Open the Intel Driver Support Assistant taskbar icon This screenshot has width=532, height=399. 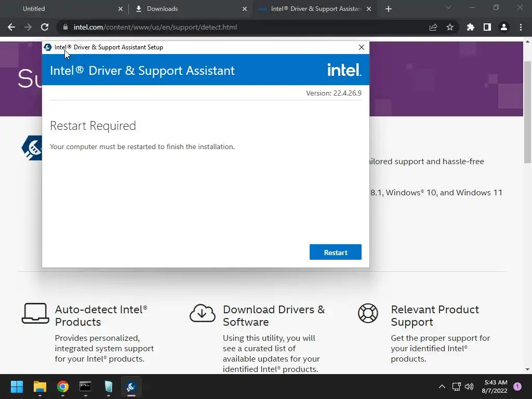click(131, 387)
